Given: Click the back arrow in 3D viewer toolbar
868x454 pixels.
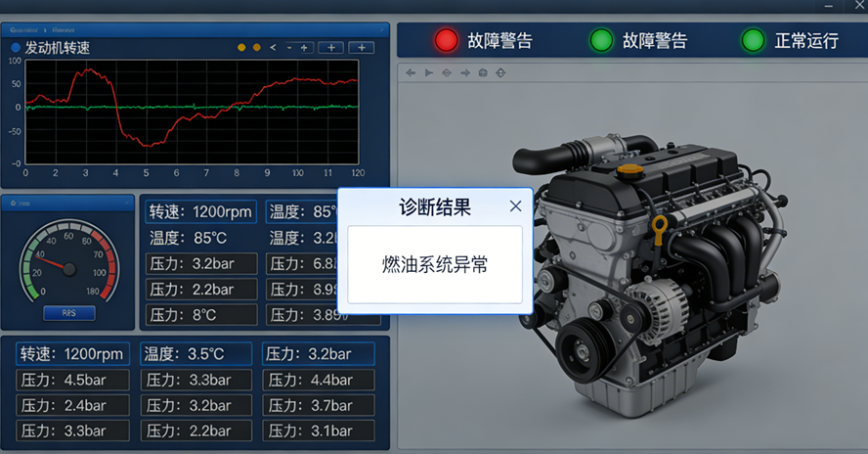Looking at the screenshot, I should point(411,72).
